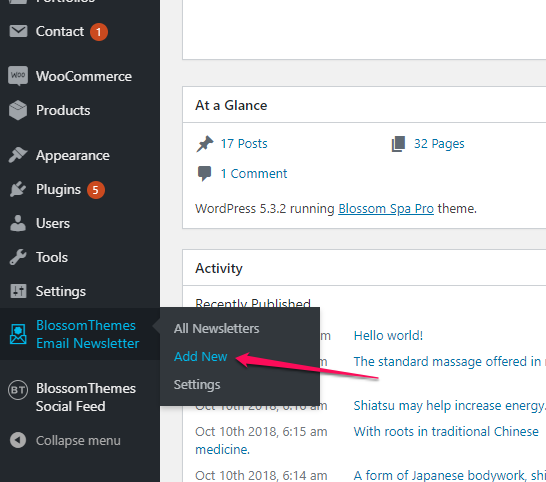Click the BlossomThemes Social Feed BT icon
Screen dimensions: 546x482
[x=18, y=390]
